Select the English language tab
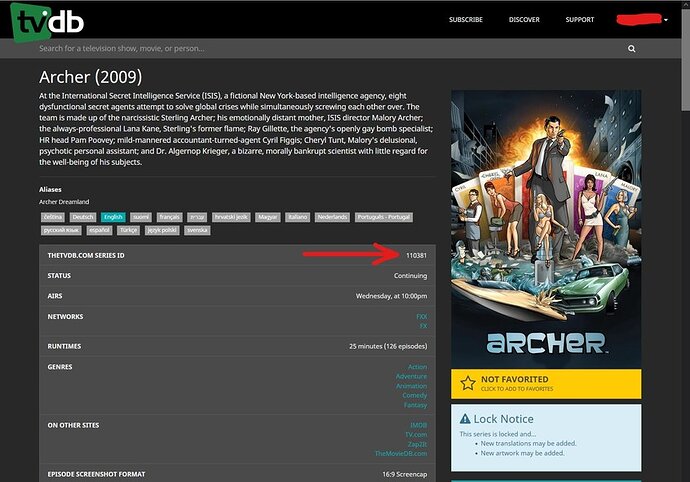The height and width of the screenshot is (482, 690). 113,217
